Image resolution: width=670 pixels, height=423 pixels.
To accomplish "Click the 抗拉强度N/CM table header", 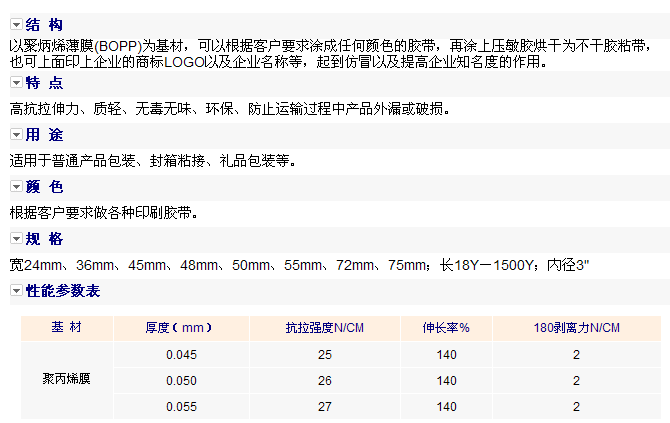I will (x=324, y=328).
